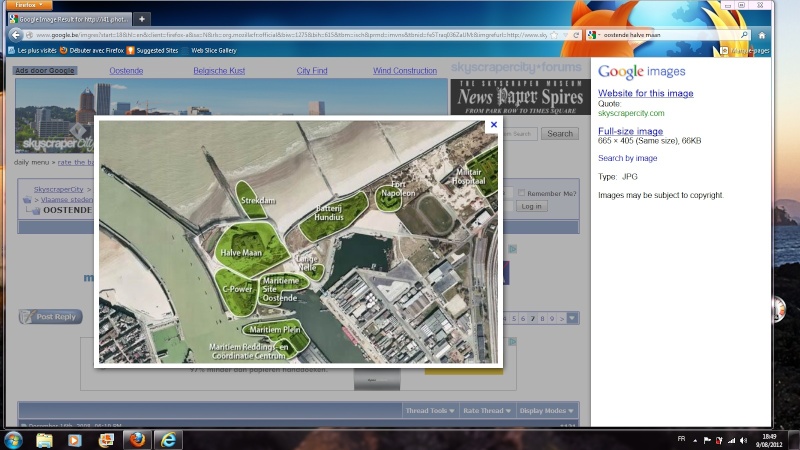Click the Google images logo
Image resolution: width=800 pixels, height=450 pixels.
641,71
